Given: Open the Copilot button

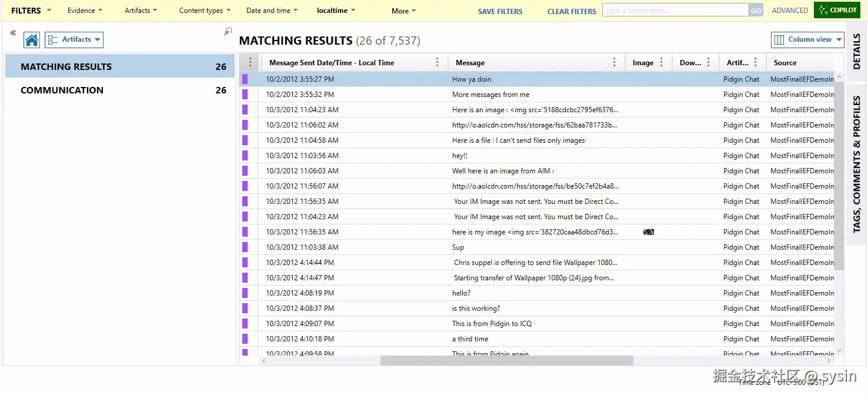Looking at the screenshot, I should 837,10.
